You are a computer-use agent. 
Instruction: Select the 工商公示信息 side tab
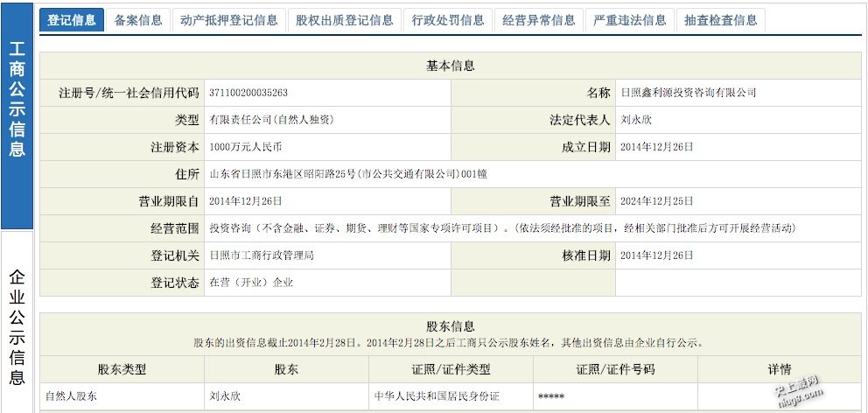pos(17,116)
